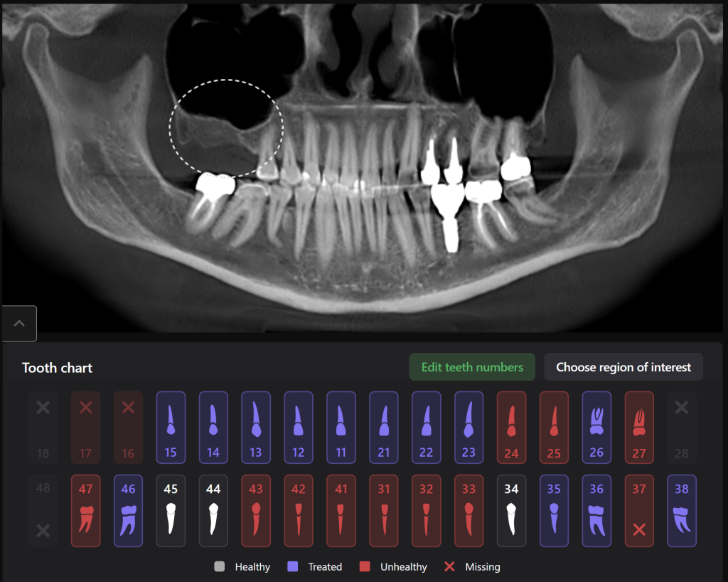The height and width of the screenshot is (582, 728).
Task: Select unhealthy incisor 41
Action: click(341, 510)
